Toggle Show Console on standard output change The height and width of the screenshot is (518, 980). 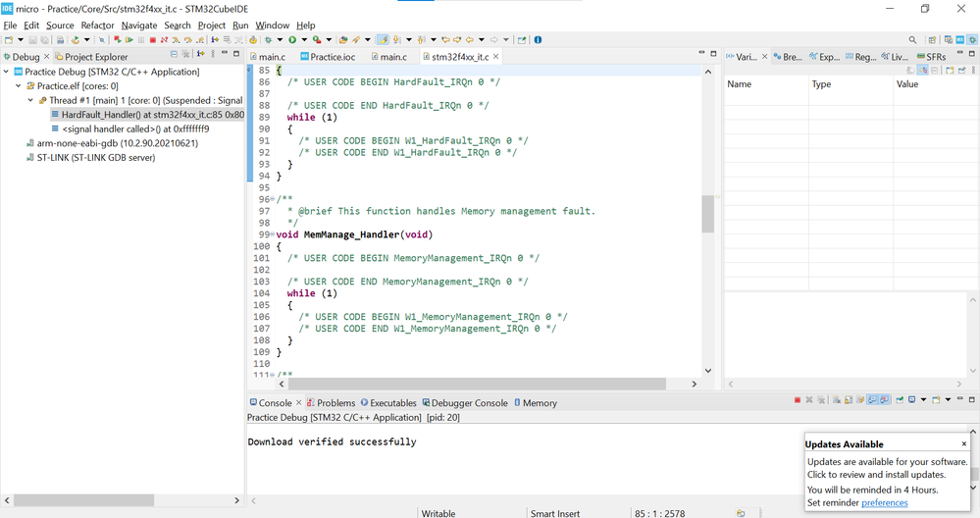872,400
